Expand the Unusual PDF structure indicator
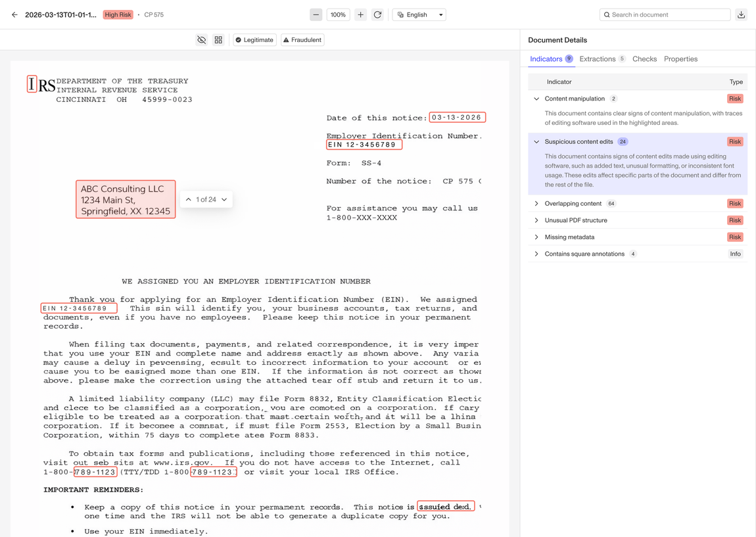Viewport: 756px width, 537px height. click(536, 220)
